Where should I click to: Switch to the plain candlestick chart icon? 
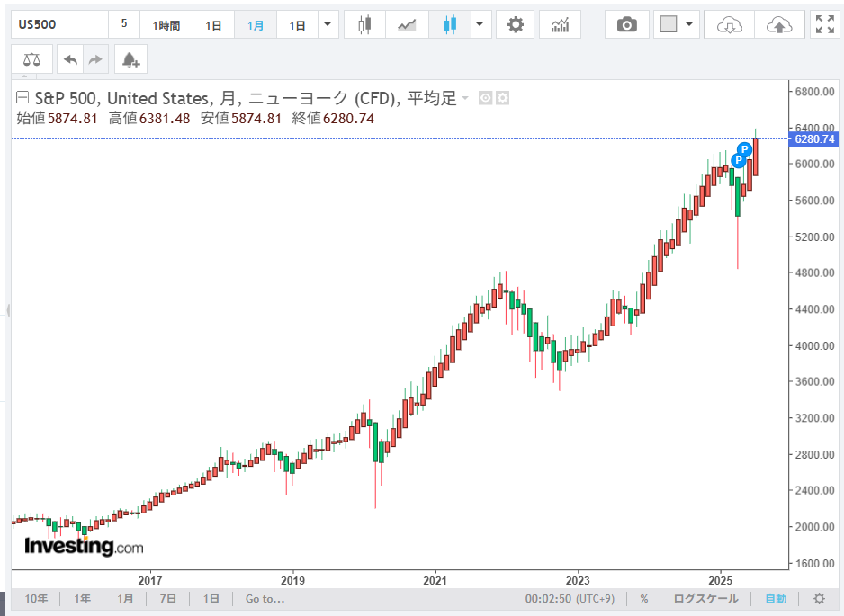tap(364, 25)
